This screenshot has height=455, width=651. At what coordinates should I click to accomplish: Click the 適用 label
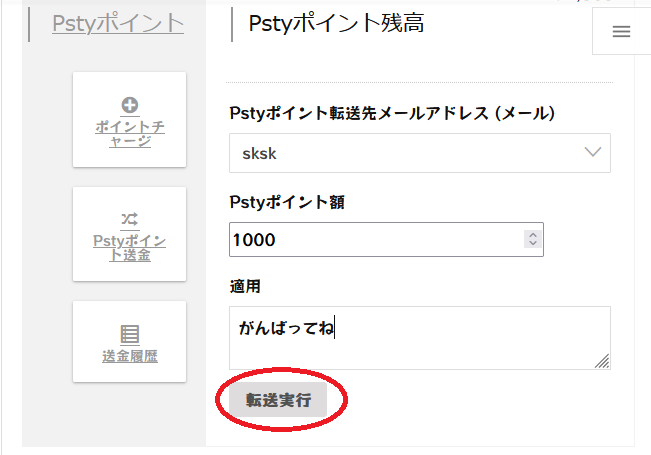[x=245, y=286]
